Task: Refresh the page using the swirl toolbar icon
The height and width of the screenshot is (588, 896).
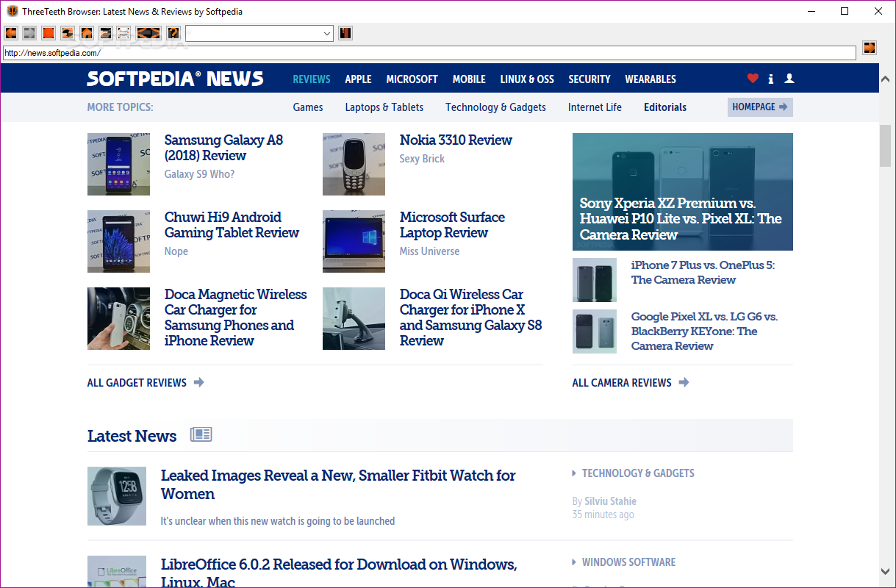Action: 68,33
